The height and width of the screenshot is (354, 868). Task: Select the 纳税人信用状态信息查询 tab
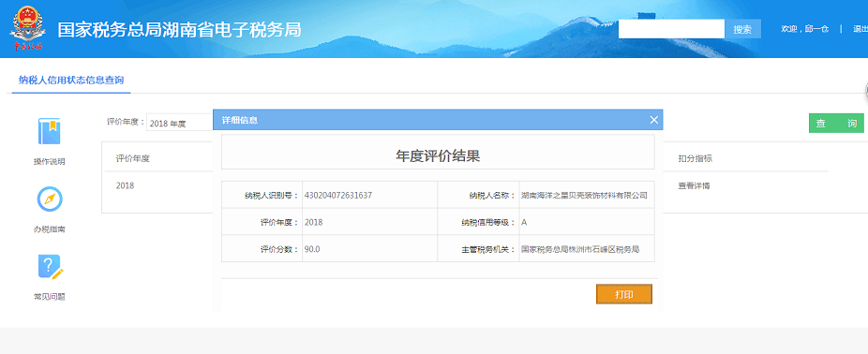71,81
